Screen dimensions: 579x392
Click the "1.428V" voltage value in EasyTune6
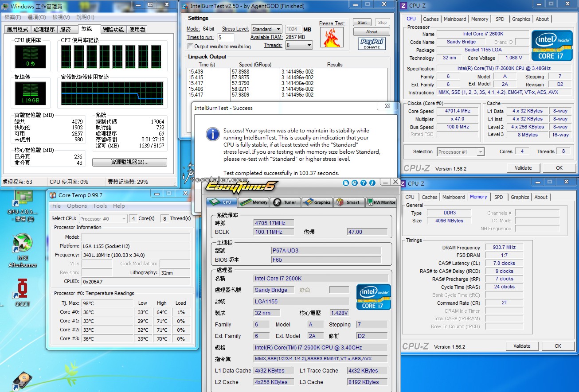point(339,313)
